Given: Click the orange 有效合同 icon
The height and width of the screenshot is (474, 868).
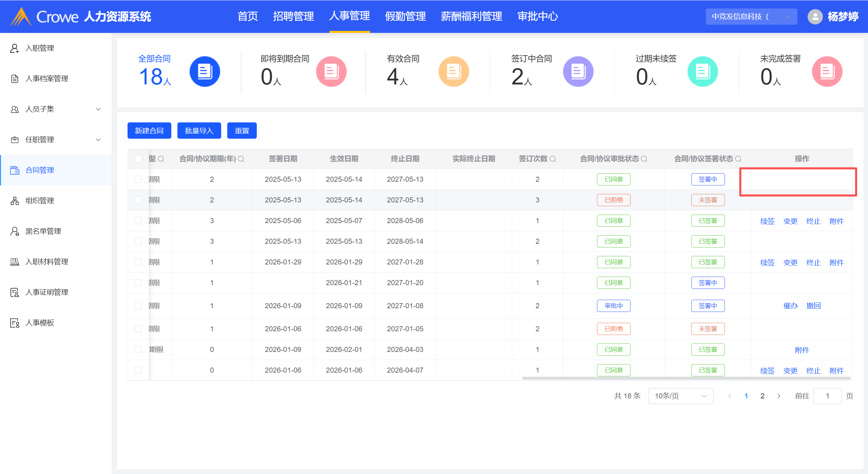Looking at the screenshot, I should coord(453,72).
